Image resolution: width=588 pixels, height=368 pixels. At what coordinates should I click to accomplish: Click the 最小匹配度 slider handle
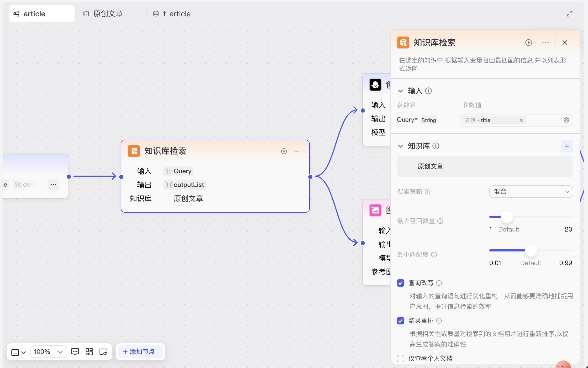531,250
